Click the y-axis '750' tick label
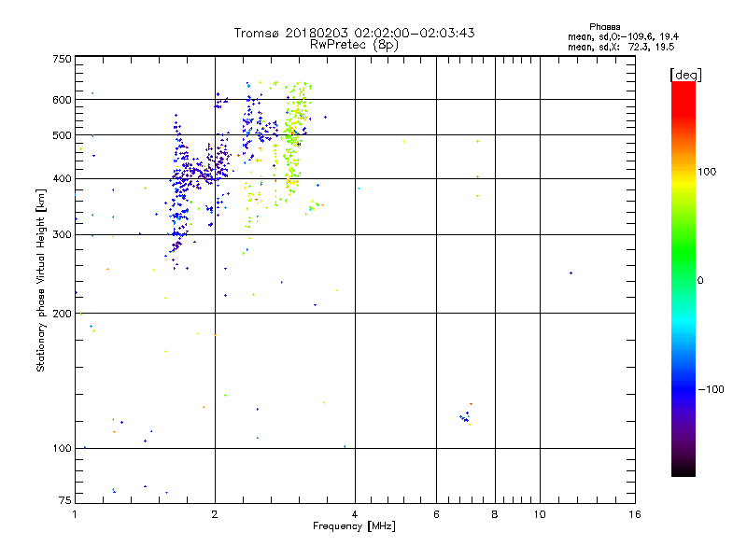This screenshot has width=747, height=560. click(x=62, y=59)
